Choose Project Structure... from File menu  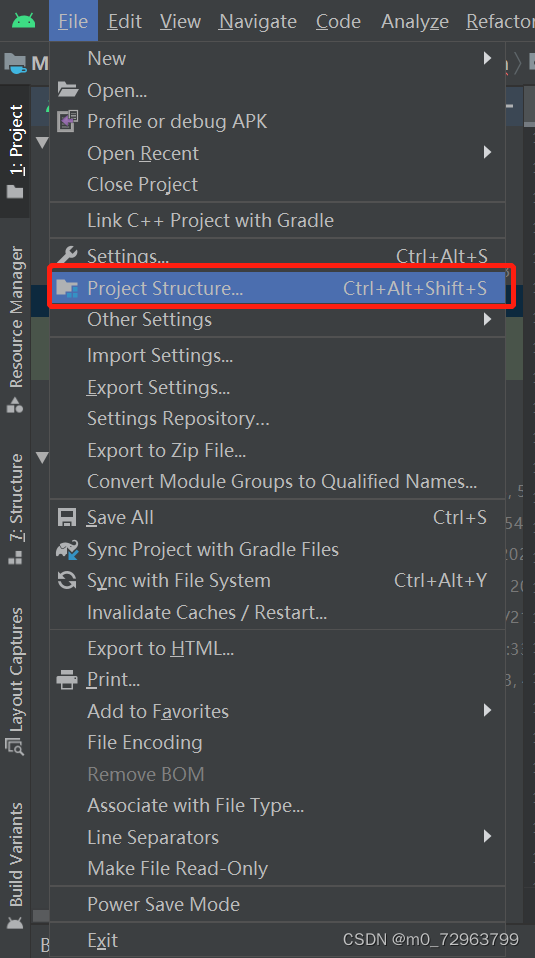277,288
